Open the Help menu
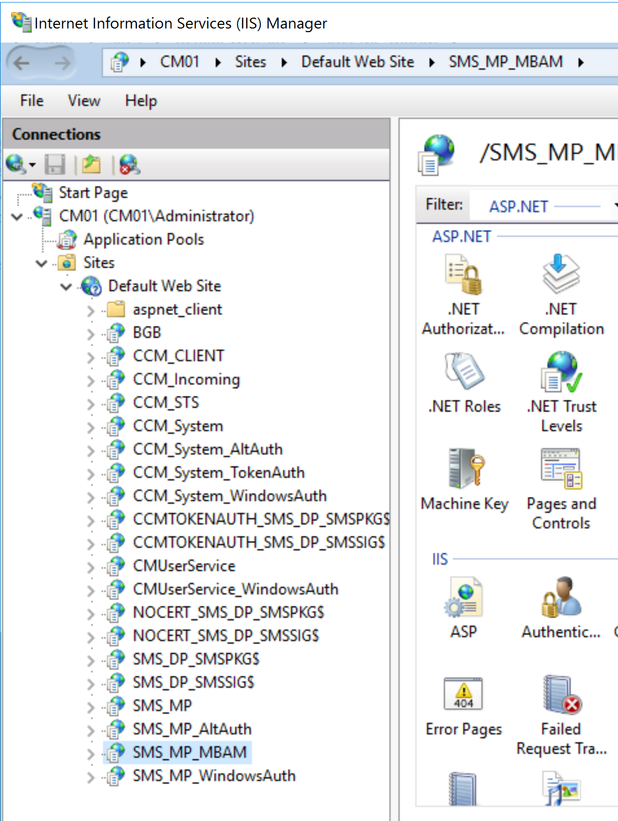This screenshot has height=821, width=618. tap(141, 100)
